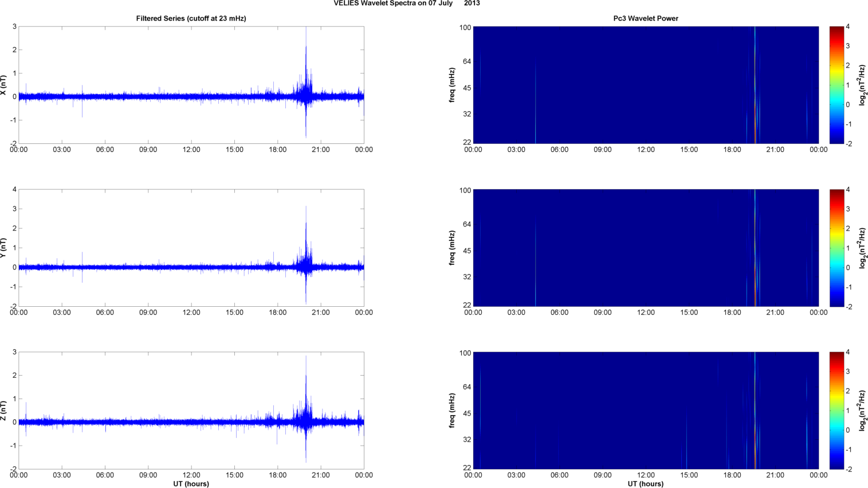Click the 'UT (hours)' label under bottom spectrogram

646,484
